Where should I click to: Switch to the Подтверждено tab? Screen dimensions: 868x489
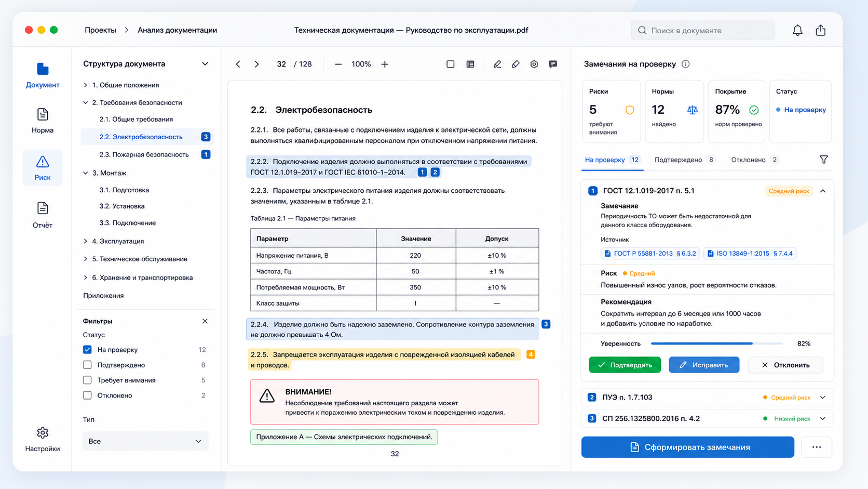685,160
